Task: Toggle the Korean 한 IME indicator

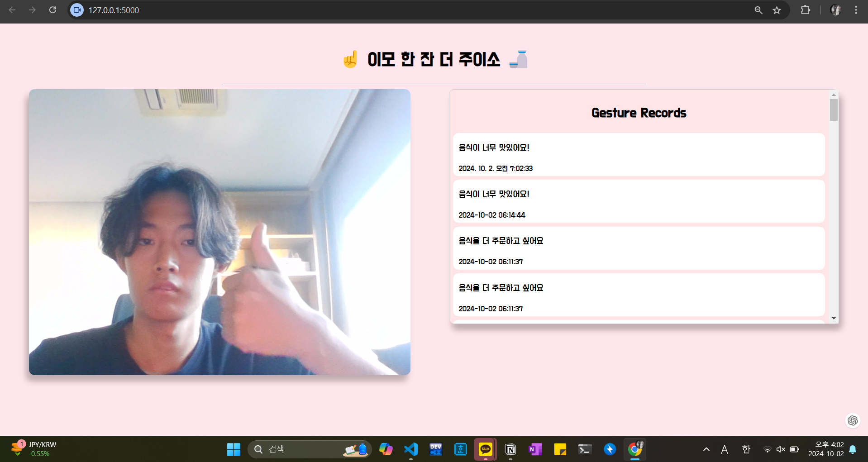Action: point(746,449)
